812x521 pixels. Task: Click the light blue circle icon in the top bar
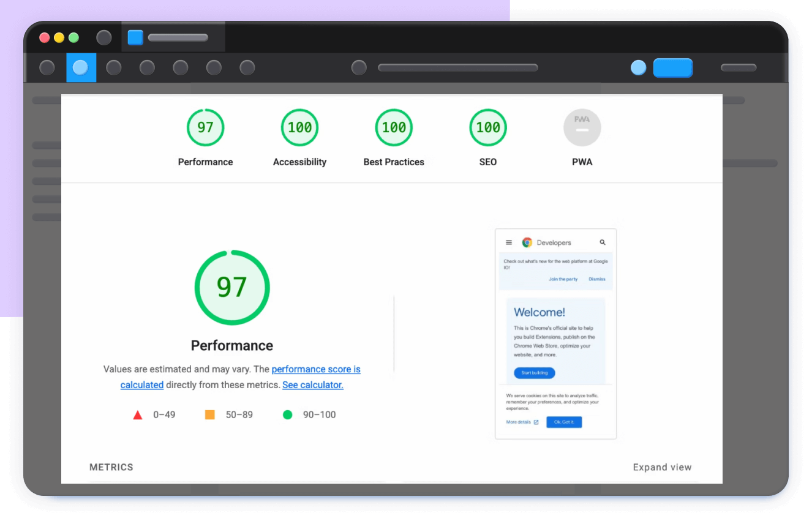coord(638,68)
